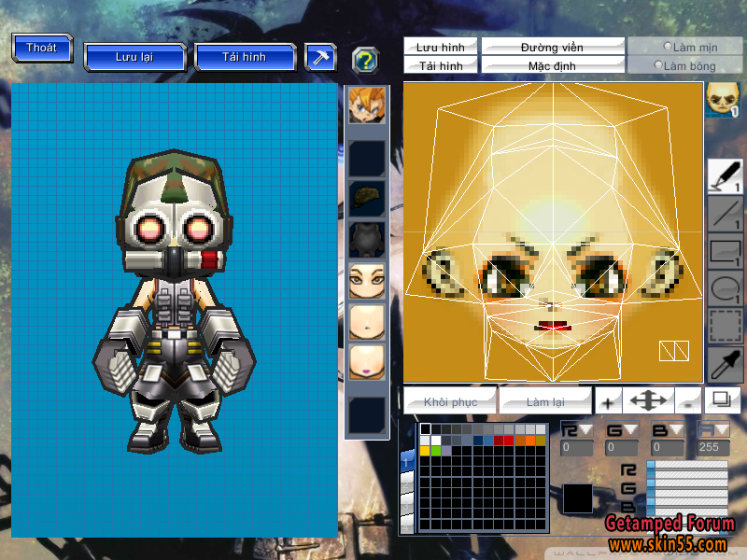Select the rectangle shape tool
Image resolution: width=747 pixels, height=560 pixels.
725,251
